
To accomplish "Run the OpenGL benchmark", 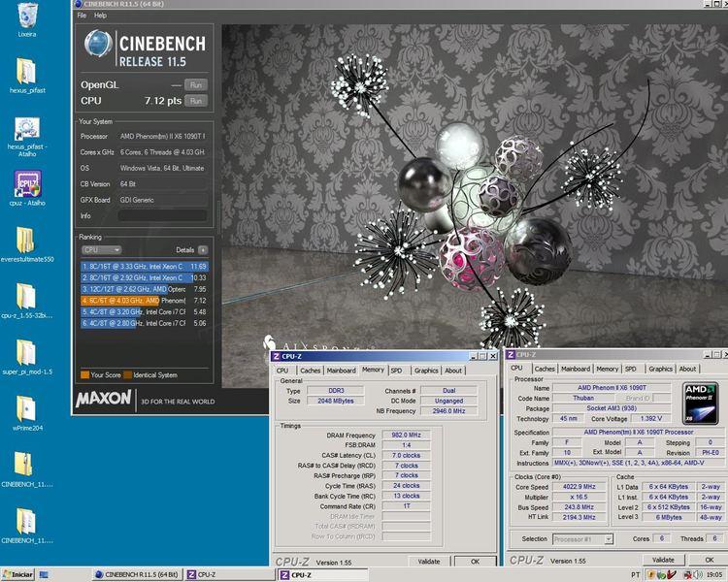I will tap(195, 85).
